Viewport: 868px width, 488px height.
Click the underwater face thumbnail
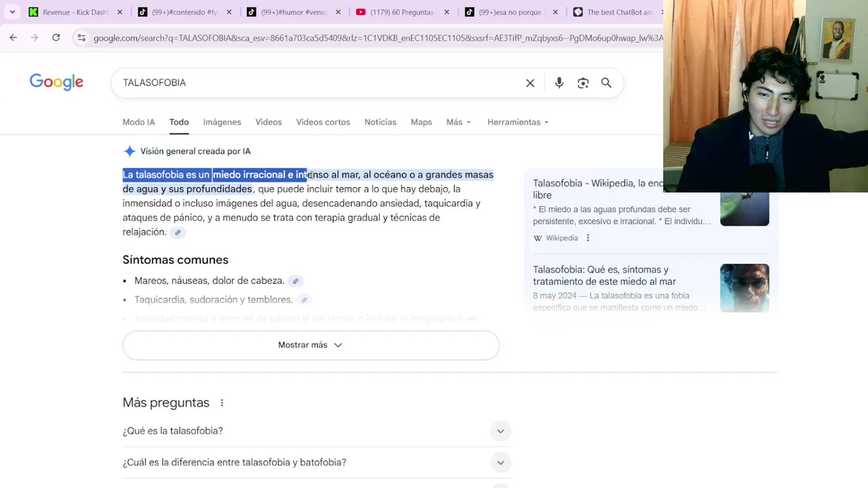pos(745,288)
